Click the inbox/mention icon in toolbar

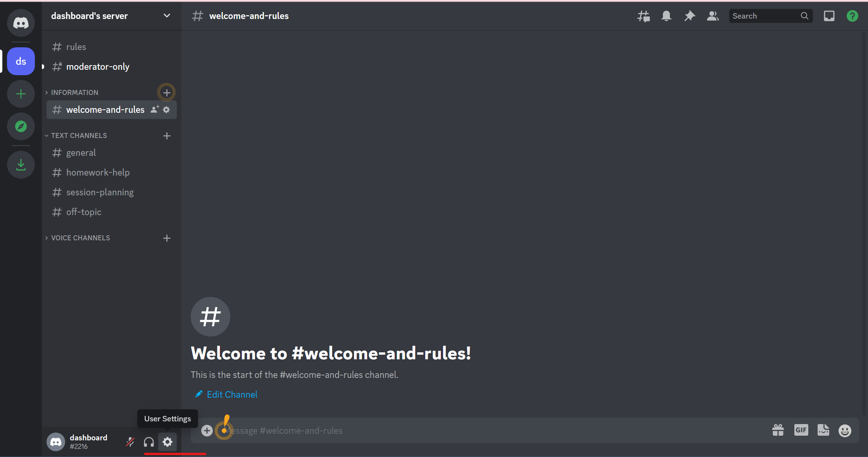pyautogui.click(x=830, y=16)
